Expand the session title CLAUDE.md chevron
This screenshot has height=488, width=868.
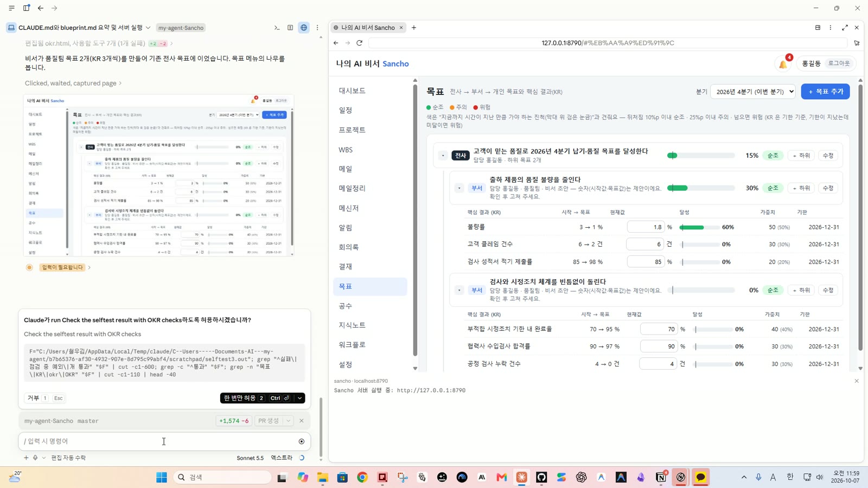pyautogui.click(x=148, y=28)
